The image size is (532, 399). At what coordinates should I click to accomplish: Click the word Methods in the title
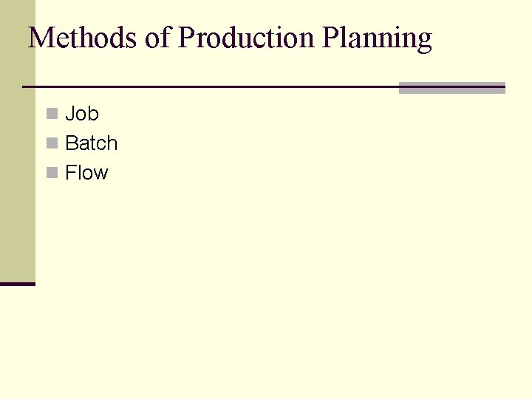click(x=83, y=38)
